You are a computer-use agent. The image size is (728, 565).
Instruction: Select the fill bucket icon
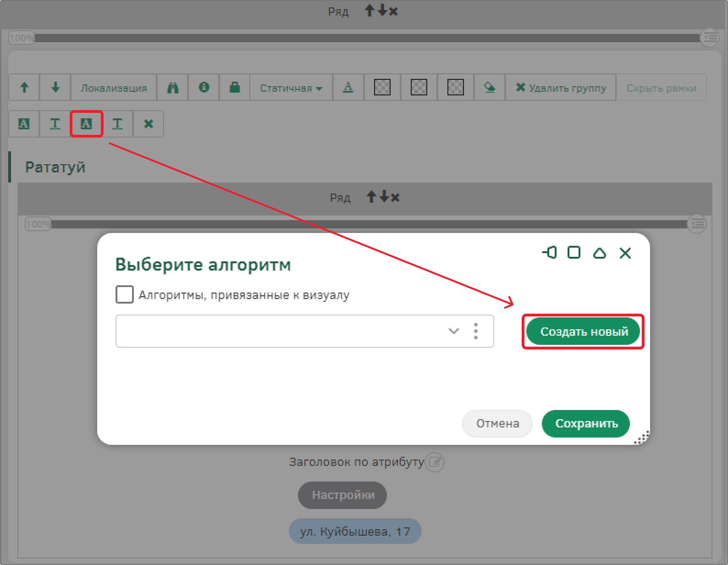(490, 87)
